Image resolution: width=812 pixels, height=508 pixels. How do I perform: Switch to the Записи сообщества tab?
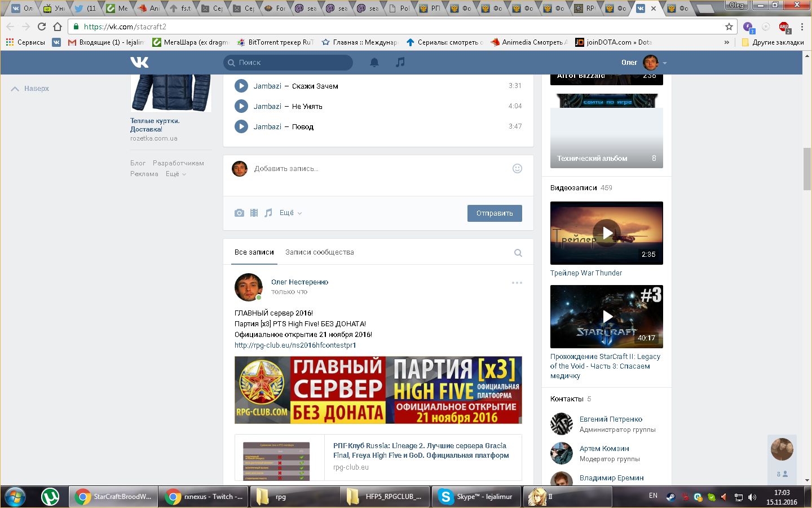[320, 252]
